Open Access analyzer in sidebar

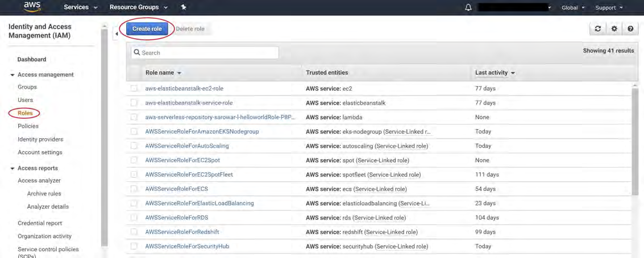(x=39, y=181)
